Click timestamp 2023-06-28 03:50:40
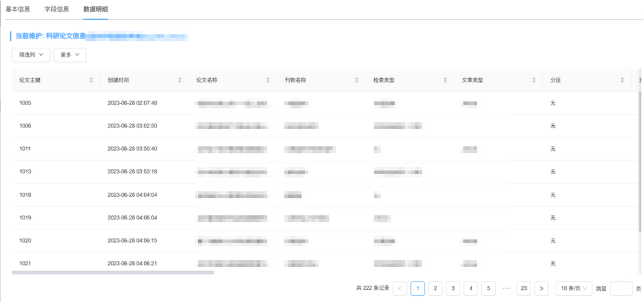The width and height of the screenshot is (644, 305). (x=133, y=148)
